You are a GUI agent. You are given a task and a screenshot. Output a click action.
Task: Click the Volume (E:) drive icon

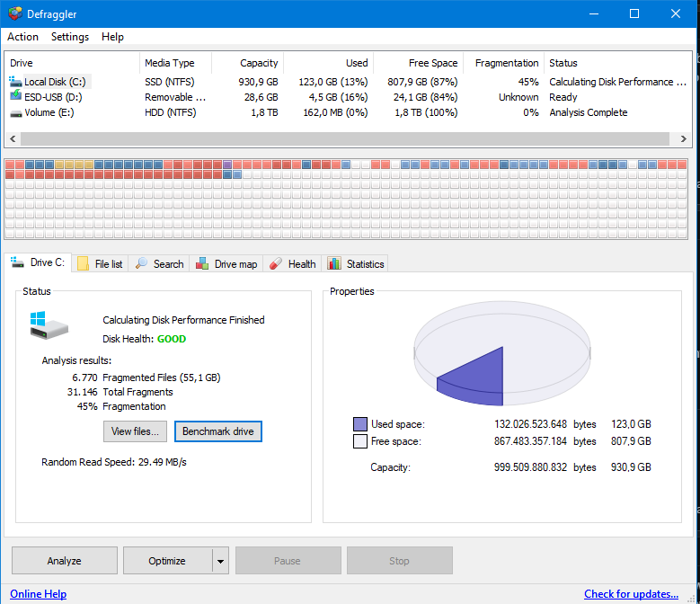click(16, 114)
